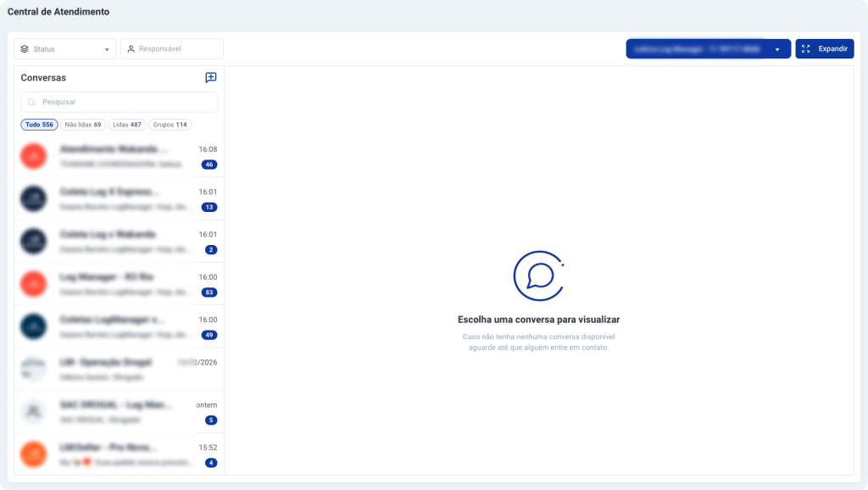
Task: Click the orange avatar of LMSeller conversation
Action: pos(33,454)
